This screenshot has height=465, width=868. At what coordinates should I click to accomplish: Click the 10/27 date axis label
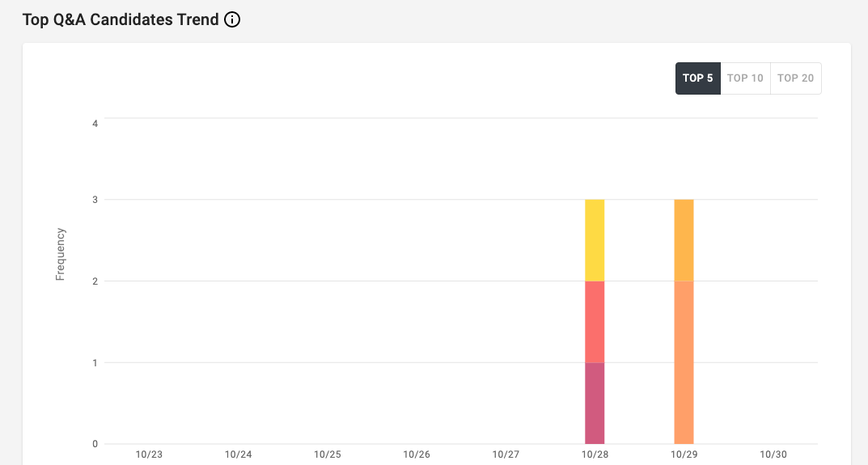[x=506, y=454]
